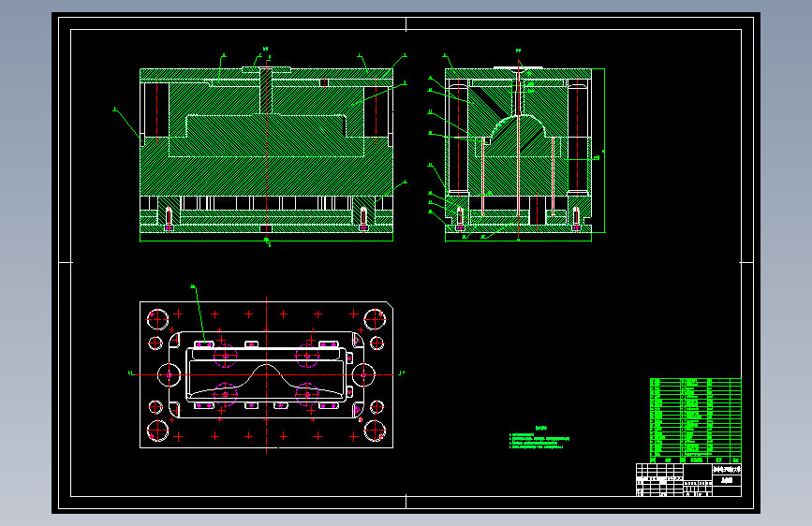Pick the lower-right large corner circle in the plan view
This screenshot has width=812, height=526.
click(375, 431)
